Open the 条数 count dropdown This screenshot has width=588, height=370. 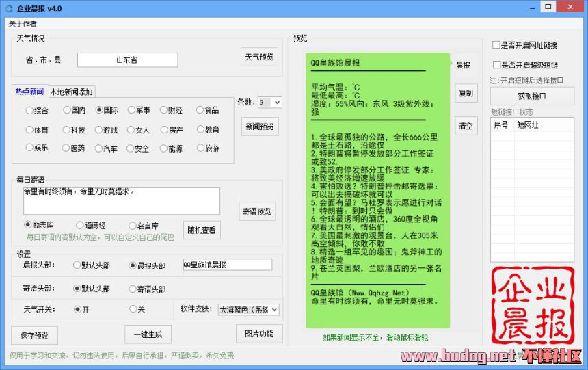[x=269, y=103]
